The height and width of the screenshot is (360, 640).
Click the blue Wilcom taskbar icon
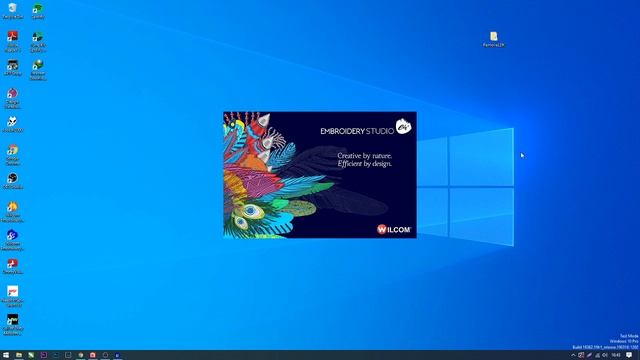click(118, 355)
